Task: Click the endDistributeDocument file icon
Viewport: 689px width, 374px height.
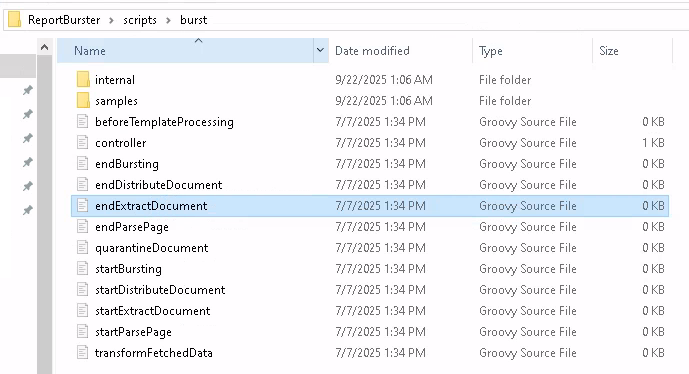Action: coord(83,185)
